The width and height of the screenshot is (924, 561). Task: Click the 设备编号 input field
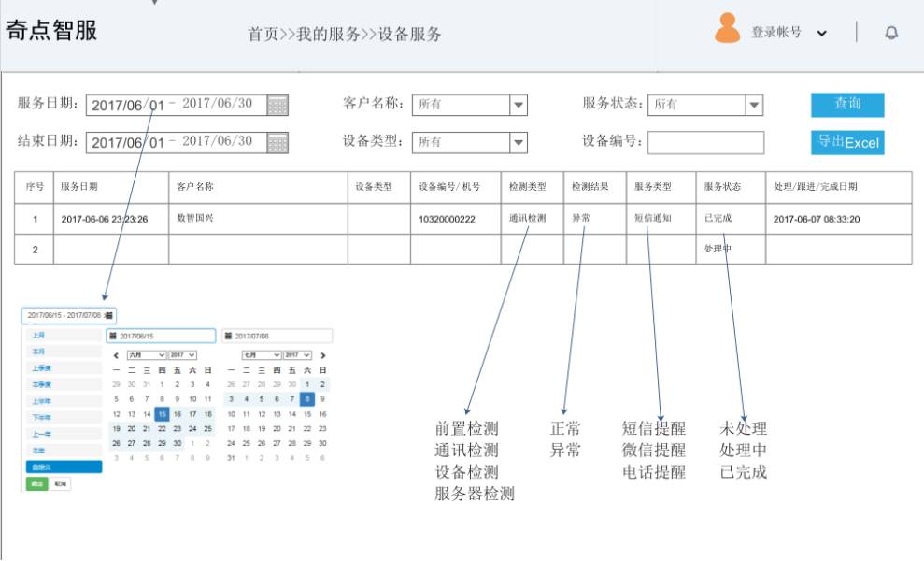[x=705, y=142]
